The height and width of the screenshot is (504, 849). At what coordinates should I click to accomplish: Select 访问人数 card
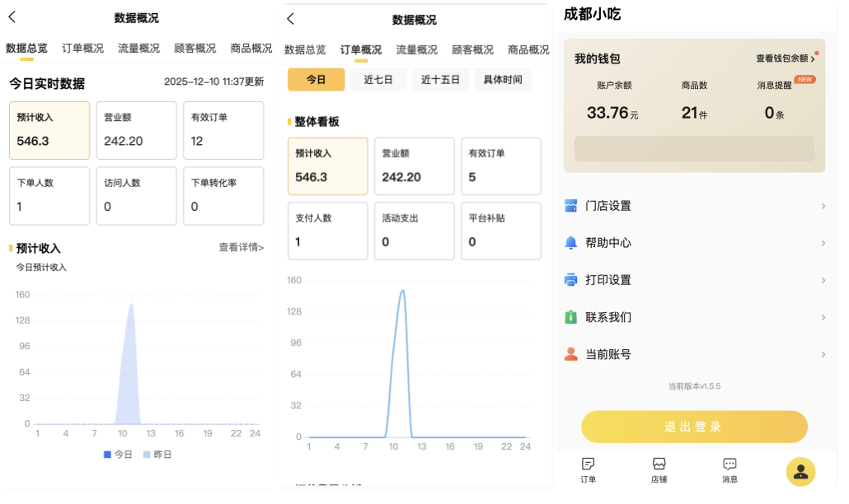(137, 196)
